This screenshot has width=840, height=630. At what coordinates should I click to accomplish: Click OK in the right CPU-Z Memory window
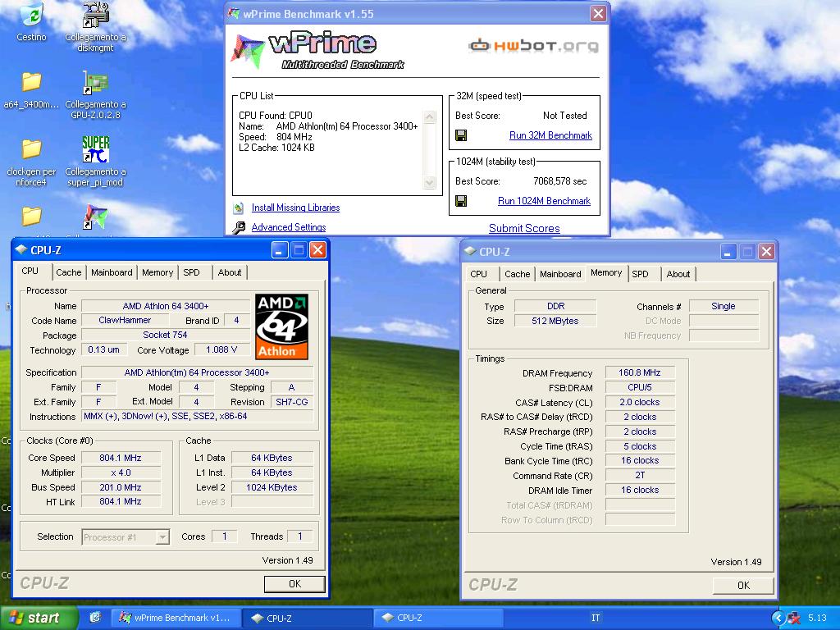click(x=743, y=585)
